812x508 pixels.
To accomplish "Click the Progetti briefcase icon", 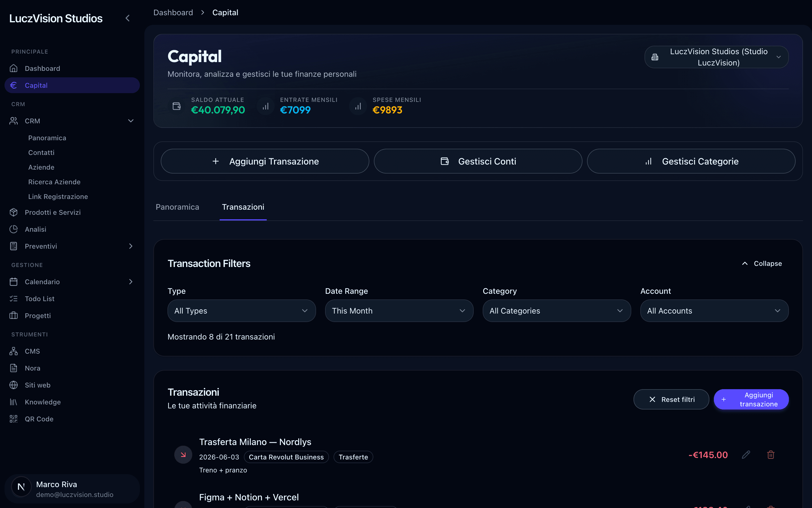I will pos(14,316).
